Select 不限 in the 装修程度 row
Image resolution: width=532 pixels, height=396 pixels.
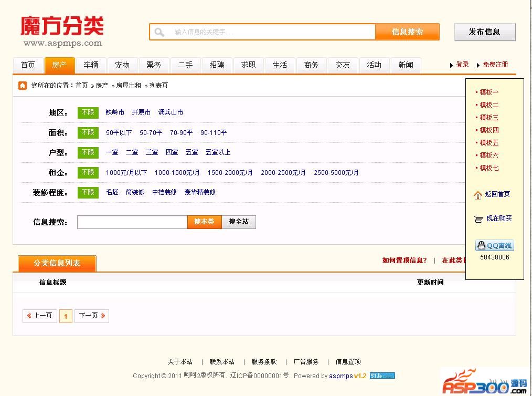(88, 192)
